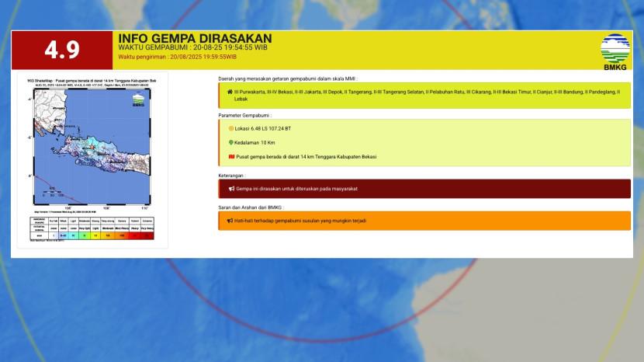Click the BMKG logo in the header
Image resolution: width=644 pixels, height=362 pixels.
click(615, 50)
